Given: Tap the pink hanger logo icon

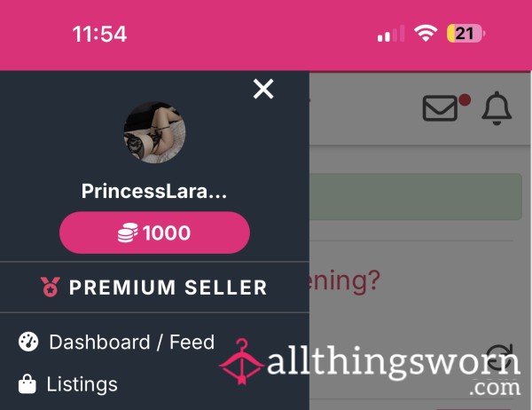Looking at the screenshot, I should tap(241, 361).
